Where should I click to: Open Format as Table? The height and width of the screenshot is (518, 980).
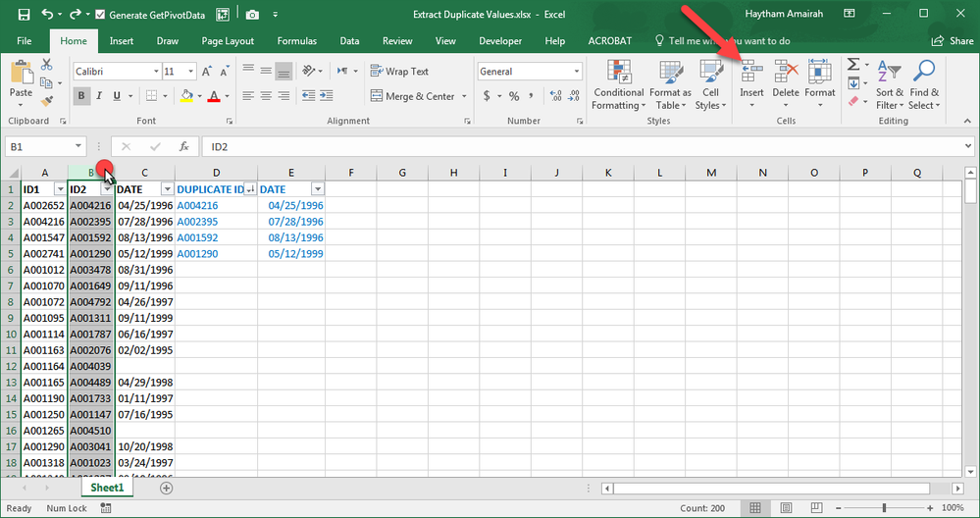coord(670,84)
